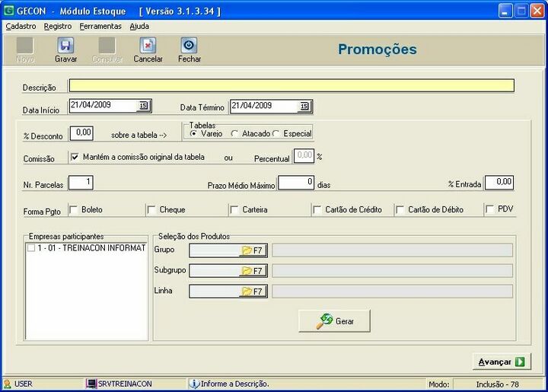Click status text 'Inclusão - 78'

[497, 384]
